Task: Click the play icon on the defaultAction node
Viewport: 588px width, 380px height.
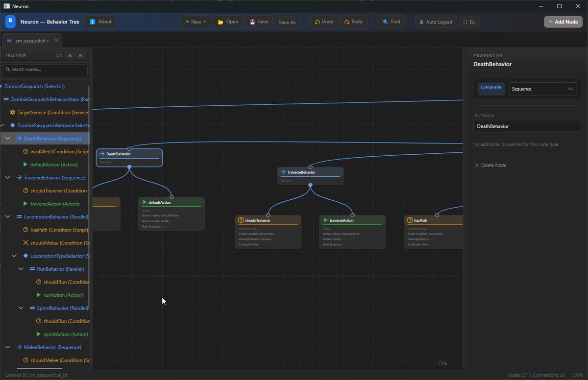Action: pos(145,202)
